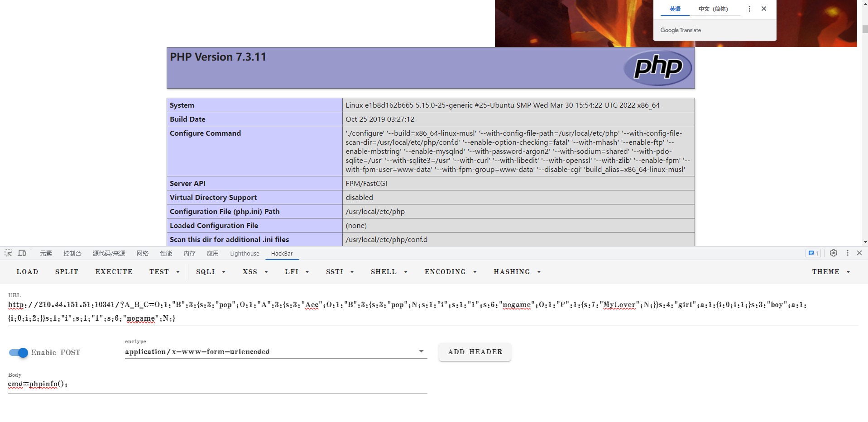This screenshot has height=422, width=868.
Task: Toggle the device toolbar icon
Action: (x=22, y=253)
